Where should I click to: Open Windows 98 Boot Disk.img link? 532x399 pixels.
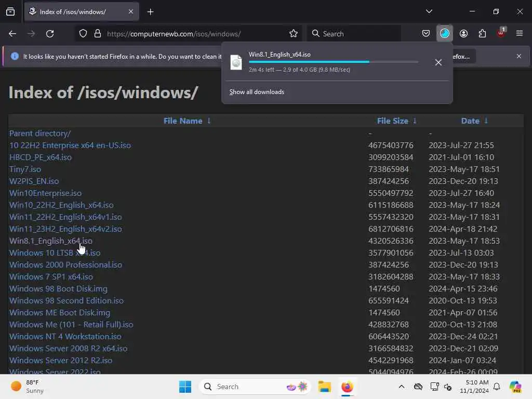(58, 289)
